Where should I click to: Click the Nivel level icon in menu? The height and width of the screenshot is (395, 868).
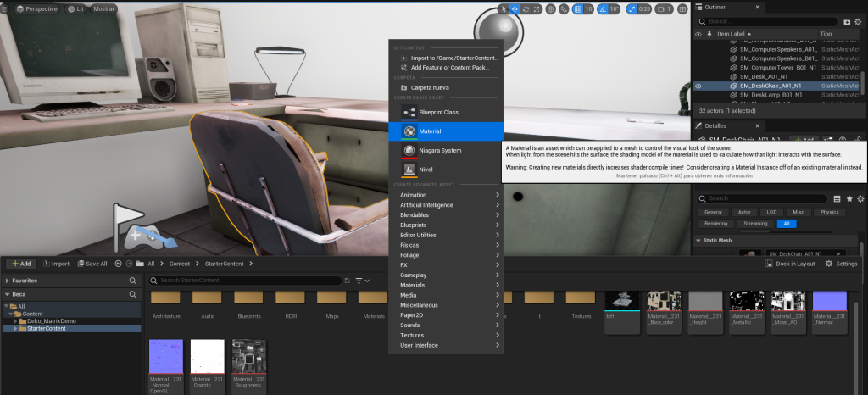409,170
